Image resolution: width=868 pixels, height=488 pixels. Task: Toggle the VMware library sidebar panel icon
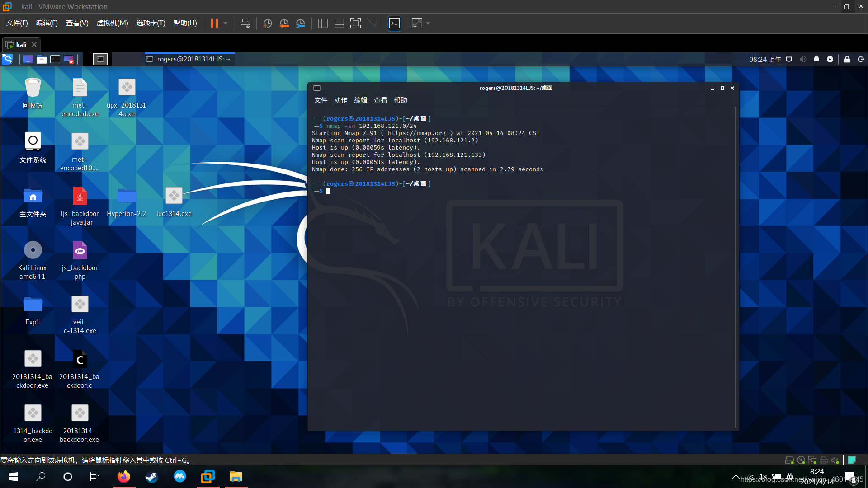click(323, 23)
